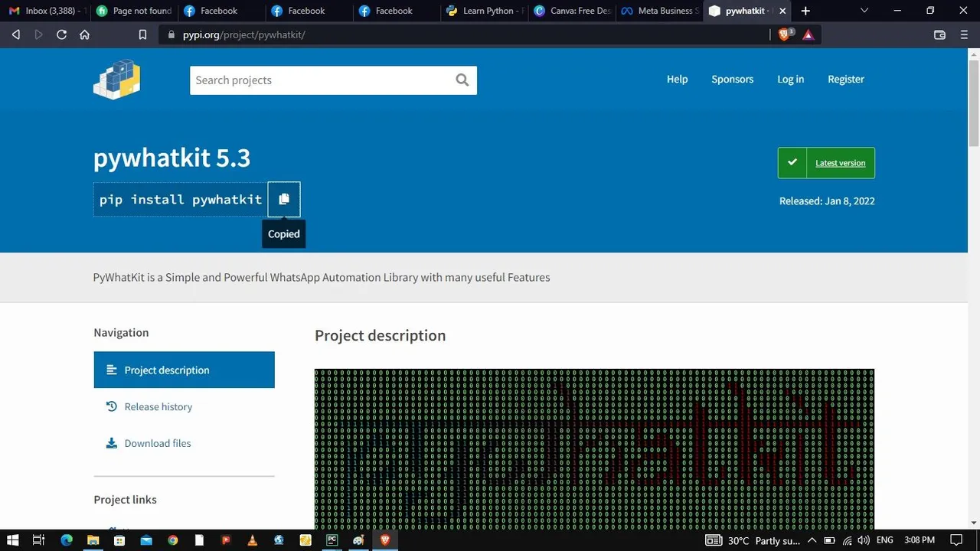Open the Brave Wallet icon
Viewport: 980px width, 551px height.
(x=940, y=34)
